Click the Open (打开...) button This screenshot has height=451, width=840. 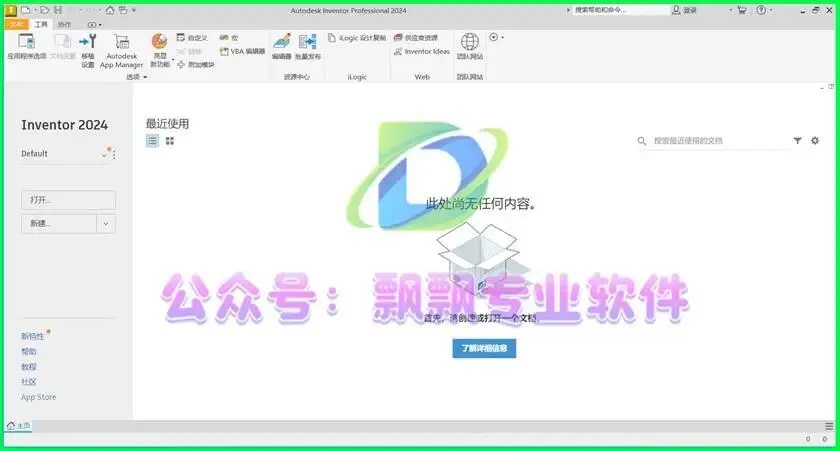pos(69,200)
